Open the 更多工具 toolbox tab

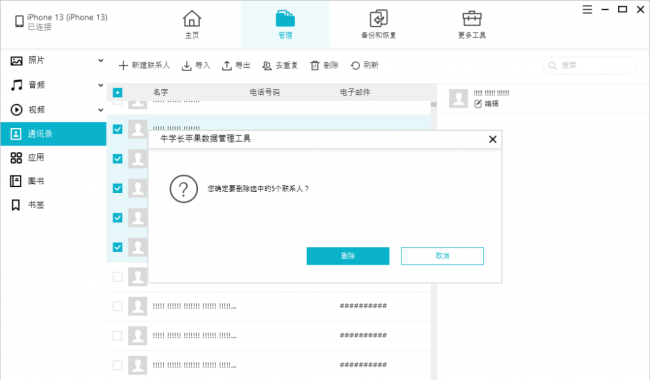(x=472, y=24)
